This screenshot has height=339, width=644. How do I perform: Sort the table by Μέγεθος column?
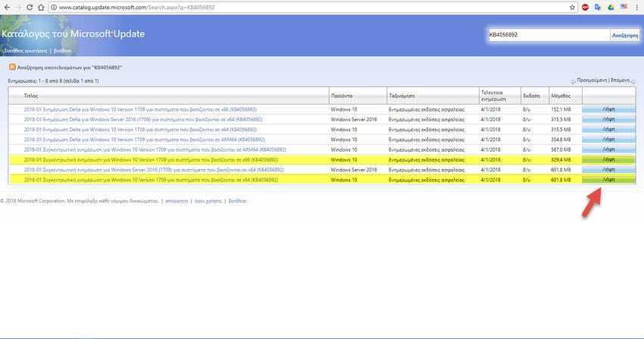pos(561,96)
